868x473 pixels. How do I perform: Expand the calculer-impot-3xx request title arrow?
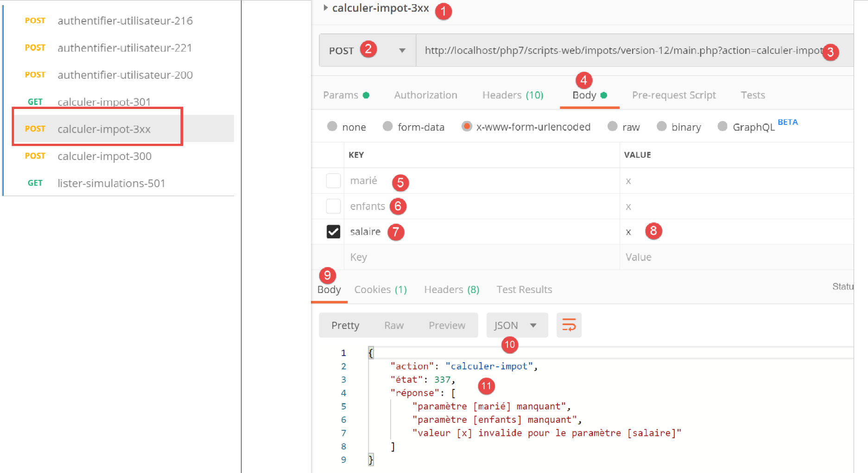coord(326,8)
